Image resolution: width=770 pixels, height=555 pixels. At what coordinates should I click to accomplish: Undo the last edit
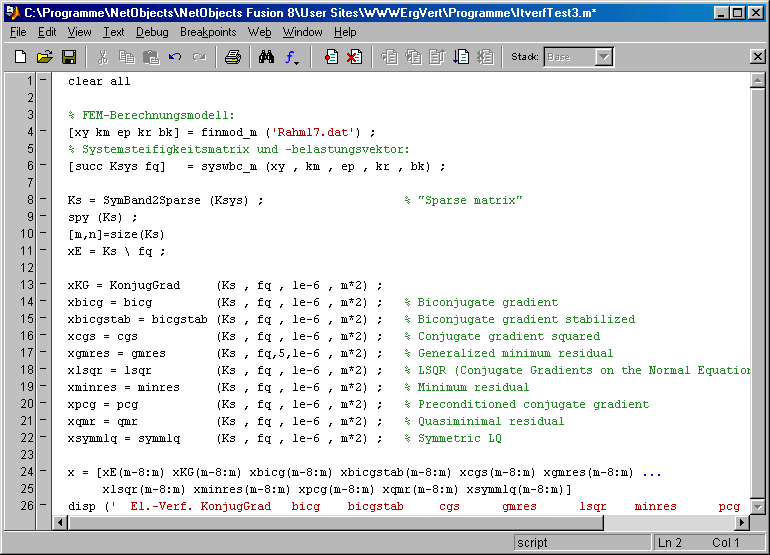[175, 57]
